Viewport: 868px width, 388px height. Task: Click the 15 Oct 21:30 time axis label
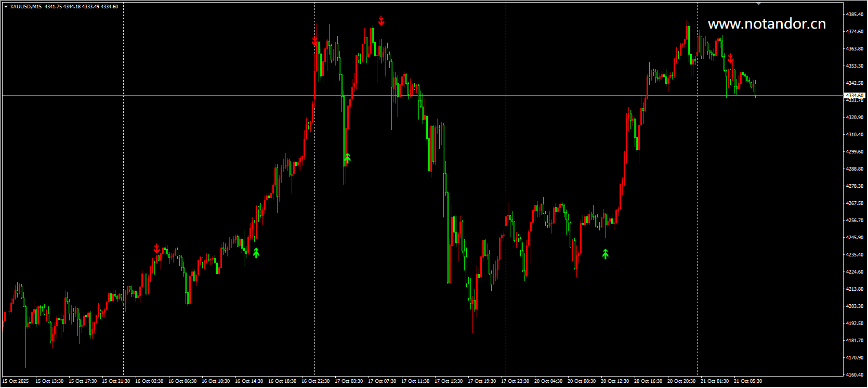(116, 381)
